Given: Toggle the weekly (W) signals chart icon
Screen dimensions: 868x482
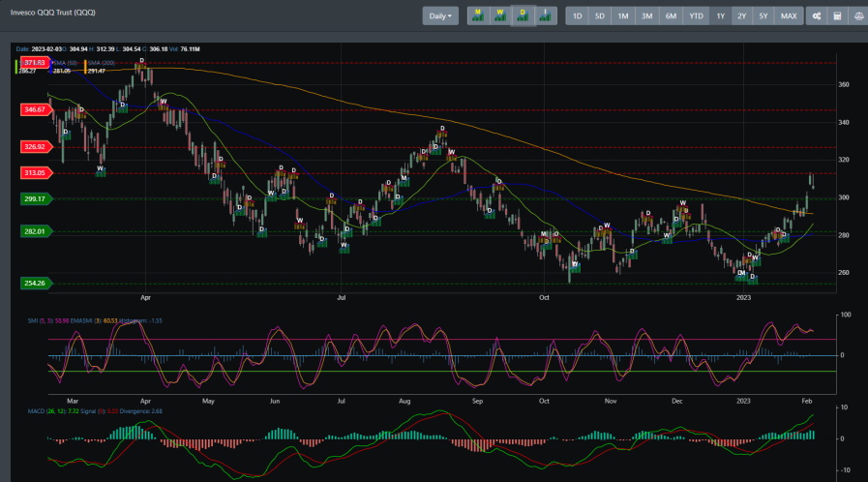Looking at the screenshot, I should pos(500,15).
